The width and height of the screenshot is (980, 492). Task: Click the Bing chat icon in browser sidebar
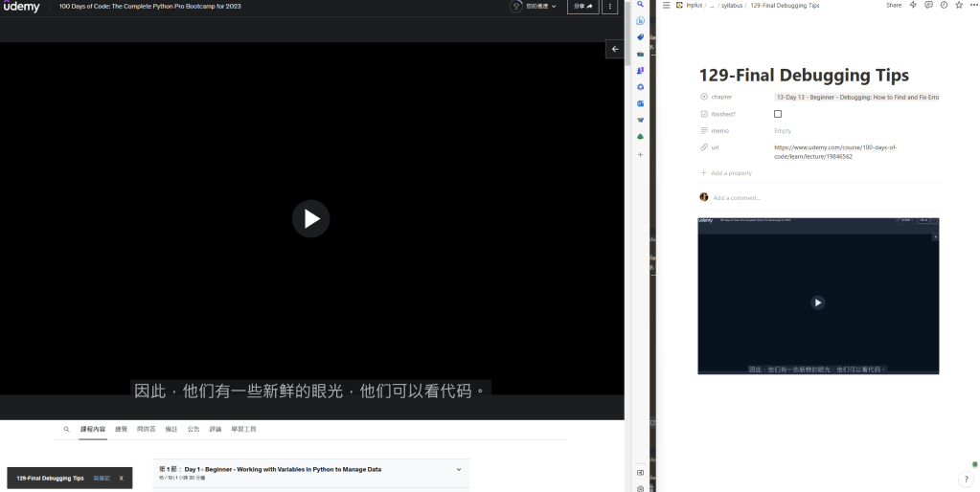click(640, 21)
